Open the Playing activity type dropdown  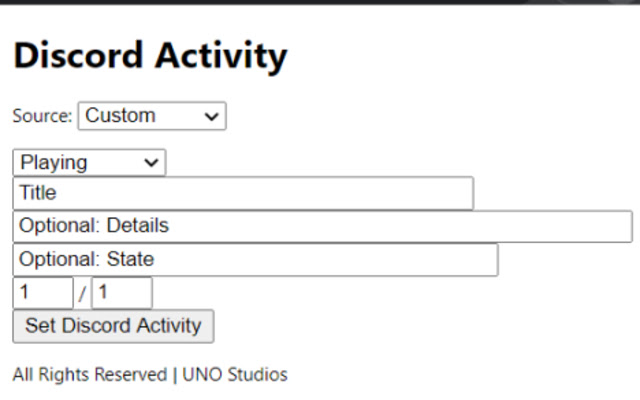coord(89,163)
